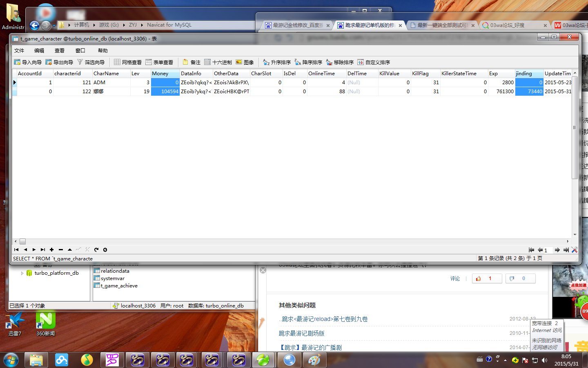Click the volume speaker icon in system tray

pos(544,360)
